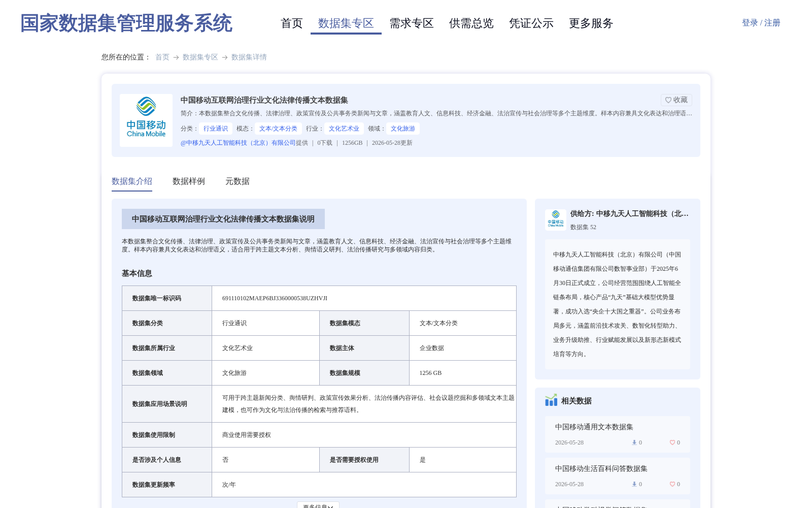Open the 需求专区 navigation item

click(412, 23)
